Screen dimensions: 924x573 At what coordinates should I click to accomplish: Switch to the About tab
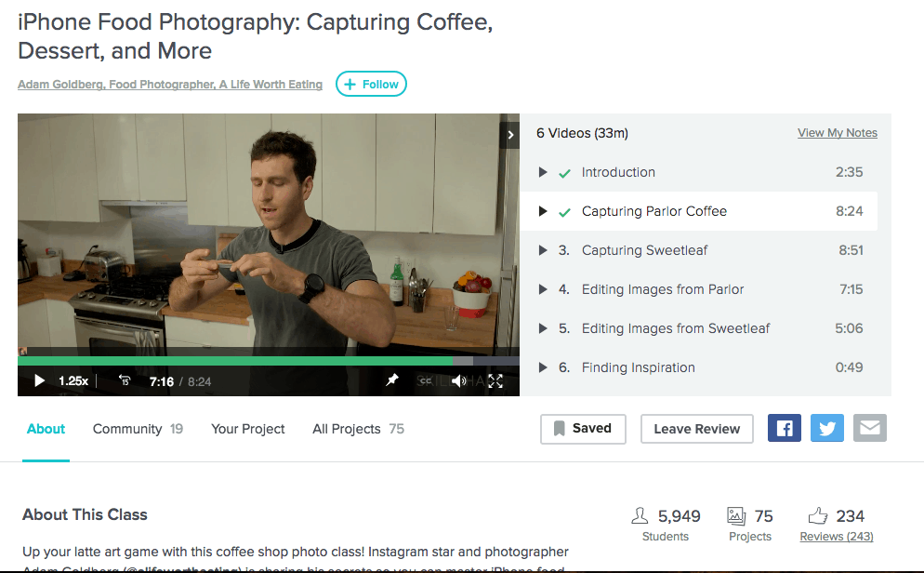[x=46, y=429]
